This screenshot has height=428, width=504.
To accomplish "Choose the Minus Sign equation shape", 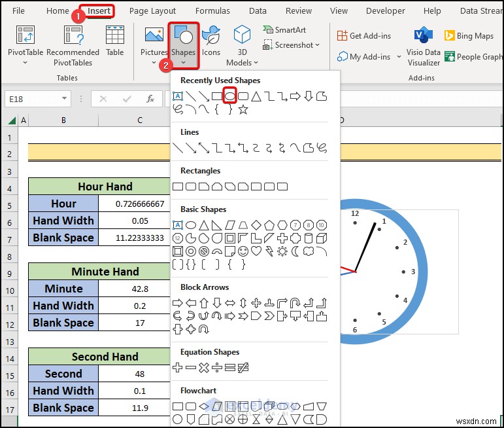I will (x=191, y=368).
